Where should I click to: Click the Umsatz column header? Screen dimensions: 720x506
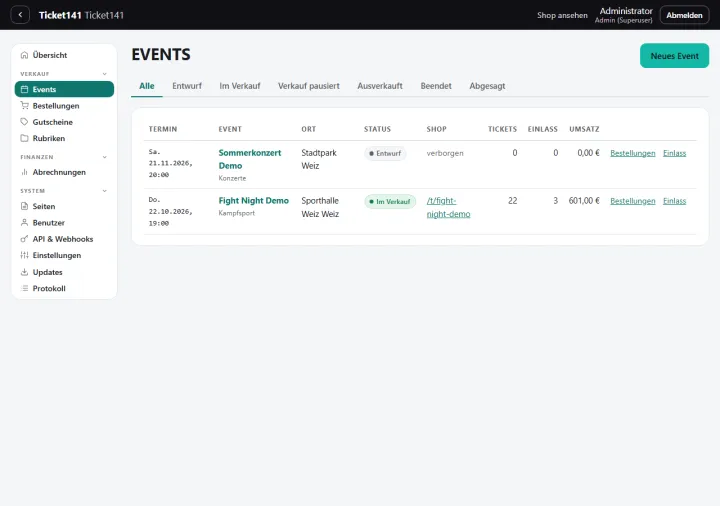[x=584, y=129]
